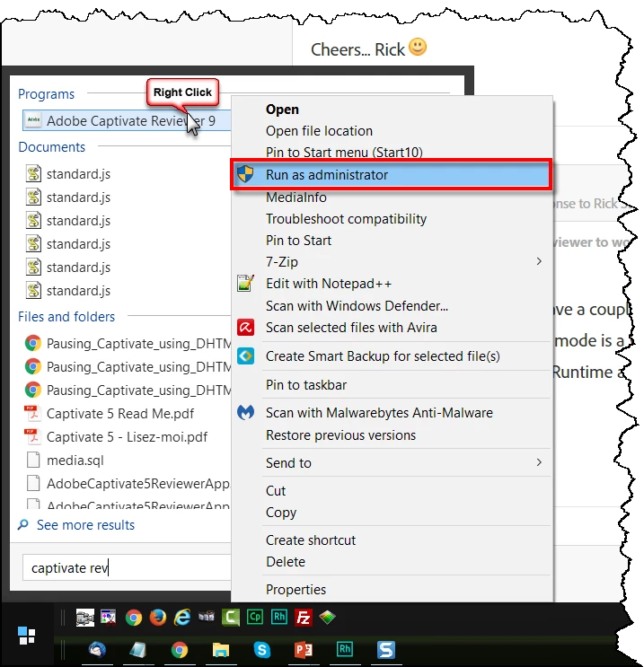Click the colorful layered diamond quick launch icon

click(327, 618)
